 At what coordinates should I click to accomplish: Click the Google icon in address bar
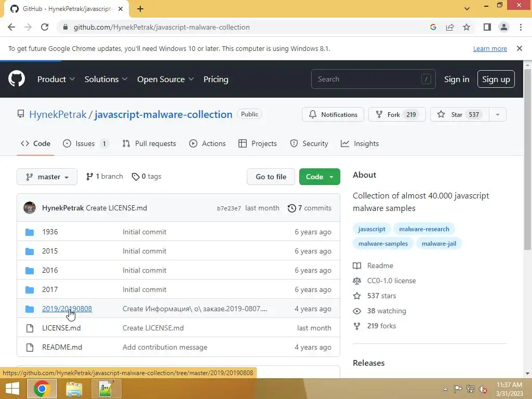pyautogui.click(x=433, y=27)
